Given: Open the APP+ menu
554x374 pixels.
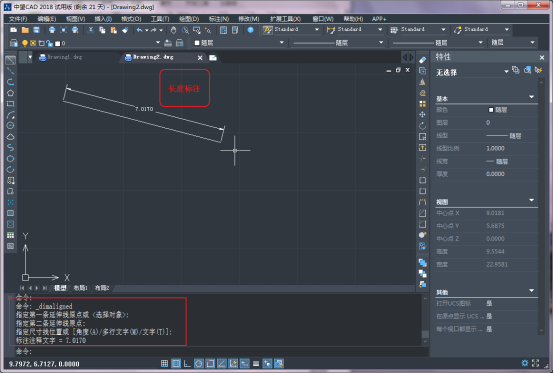Looking at the screenshot, I should (x=379, y=19).
